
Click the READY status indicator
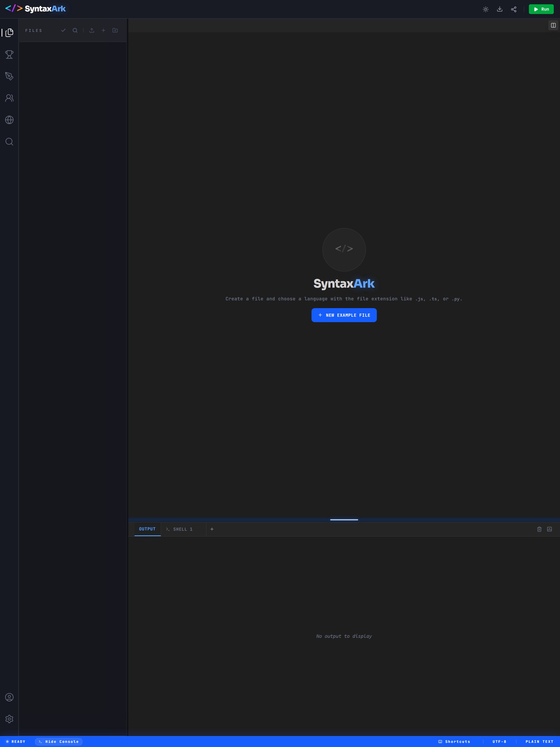(x=16, y=742)
